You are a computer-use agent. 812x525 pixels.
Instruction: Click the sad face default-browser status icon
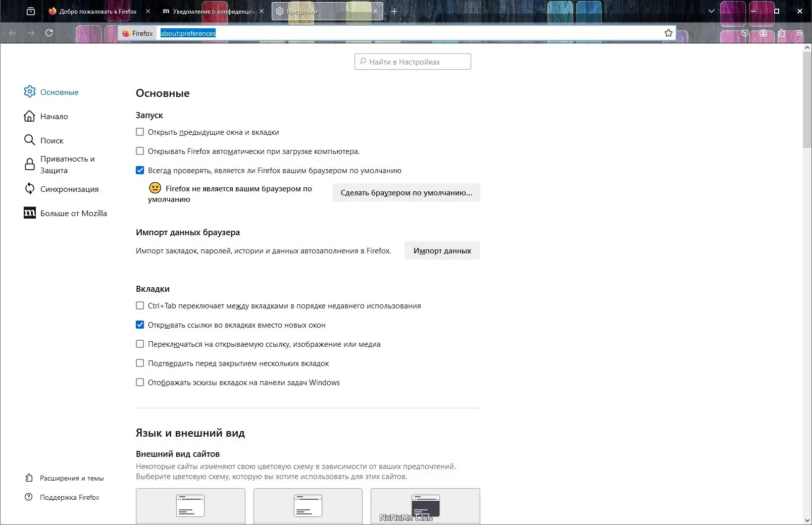tap(155, 188)
